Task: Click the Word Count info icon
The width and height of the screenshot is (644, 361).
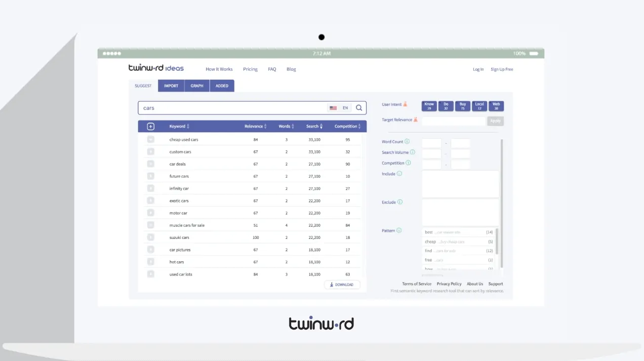Action: (407, 142)
